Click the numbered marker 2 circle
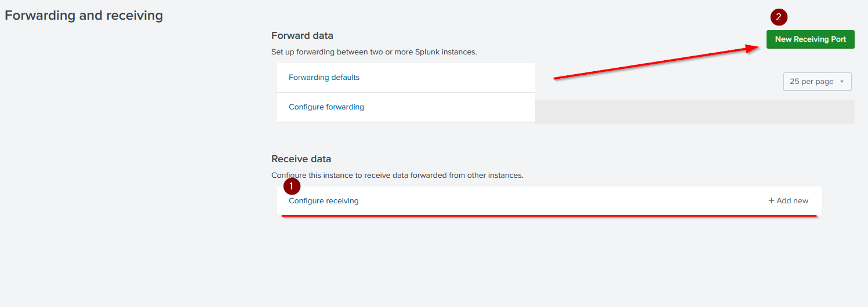 click(x=778, y=17)
